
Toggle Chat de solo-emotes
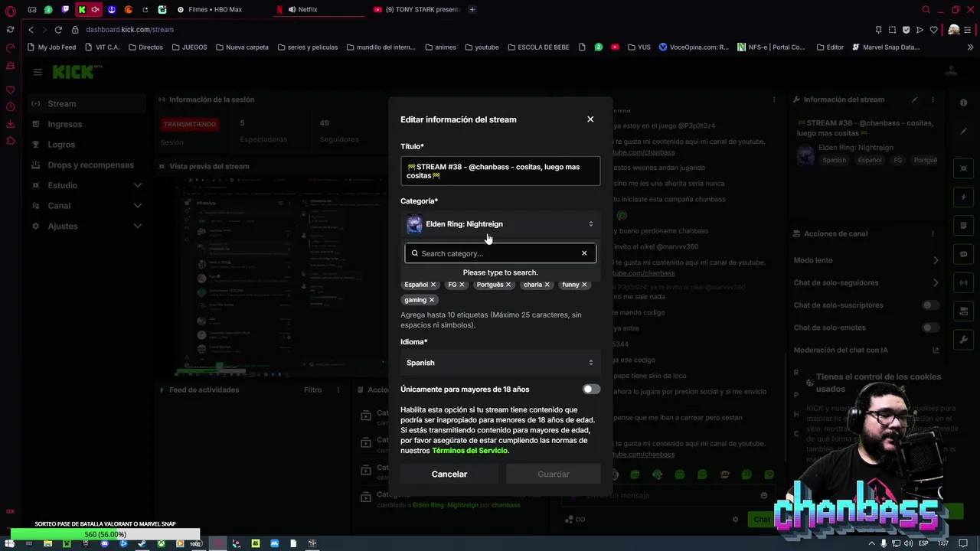[929, 328]
